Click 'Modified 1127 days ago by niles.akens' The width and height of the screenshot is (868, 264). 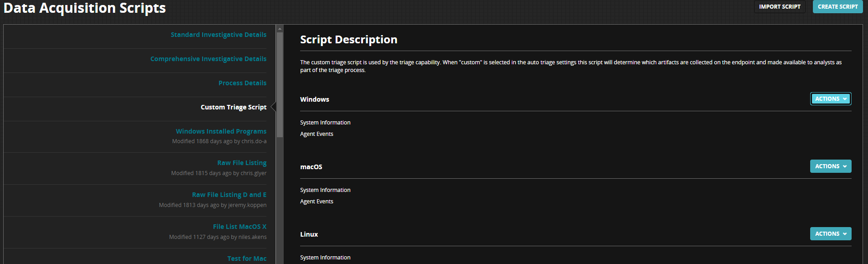pos(218,237)
